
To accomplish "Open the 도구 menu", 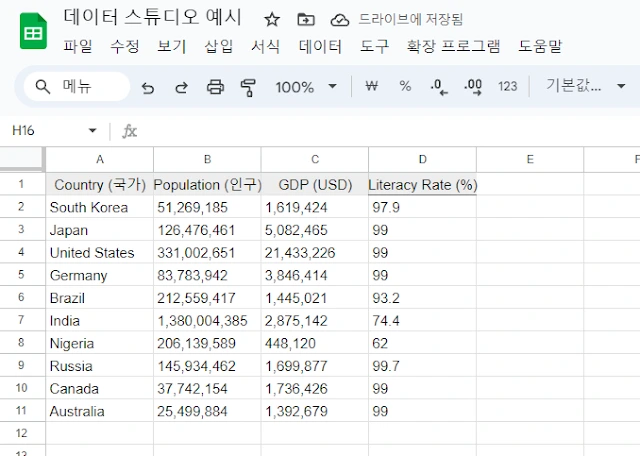I will (374, 46).
